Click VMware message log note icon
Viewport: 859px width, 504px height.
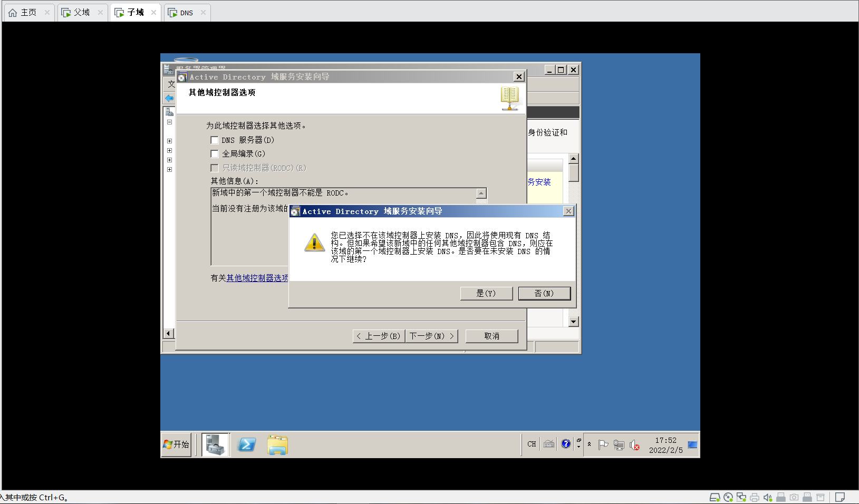(840, 497)
